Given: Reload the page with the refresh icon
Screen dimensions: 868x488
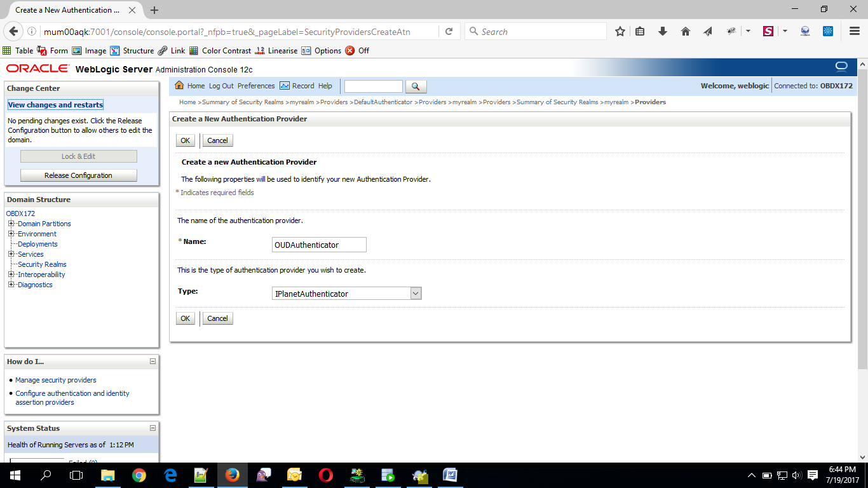Looking at the screenshot, I should (x=449, y=31).
